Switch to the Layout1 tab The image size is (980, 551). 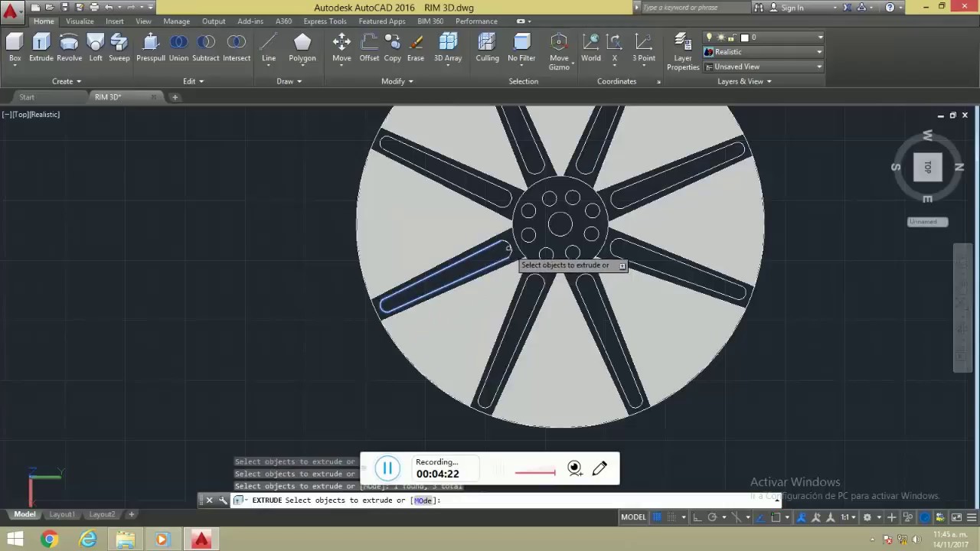[x=62, y=514]
